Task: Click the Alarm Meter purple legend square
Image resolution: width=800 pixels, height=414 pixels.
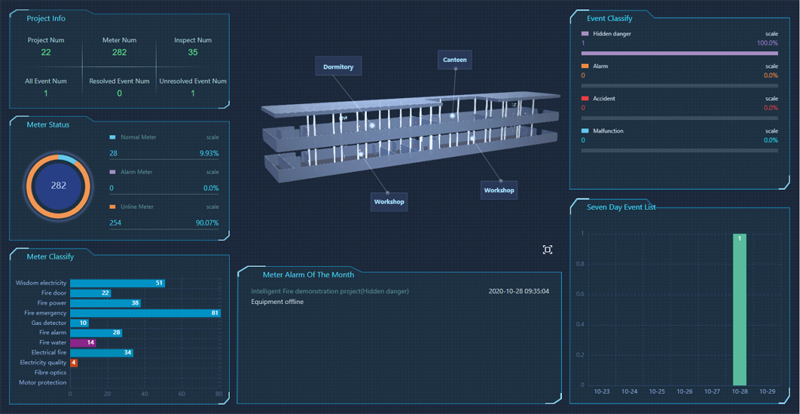Action: tap(113, 171)
